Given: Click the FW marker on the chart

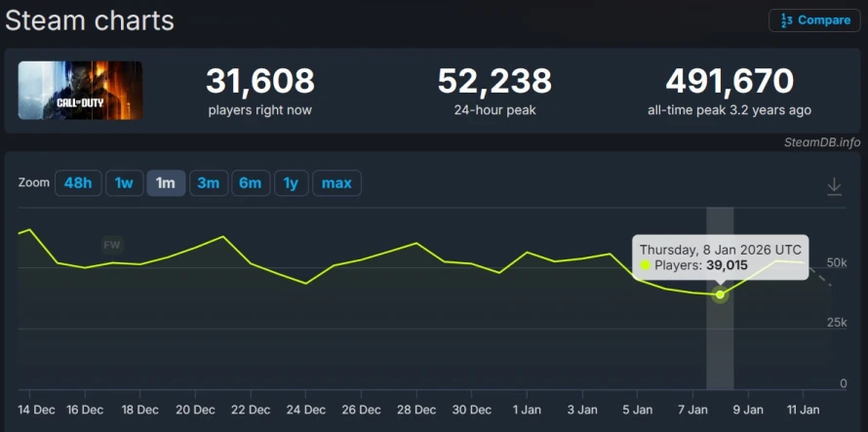Looking at the screenshot, I should tap(112, 244).
